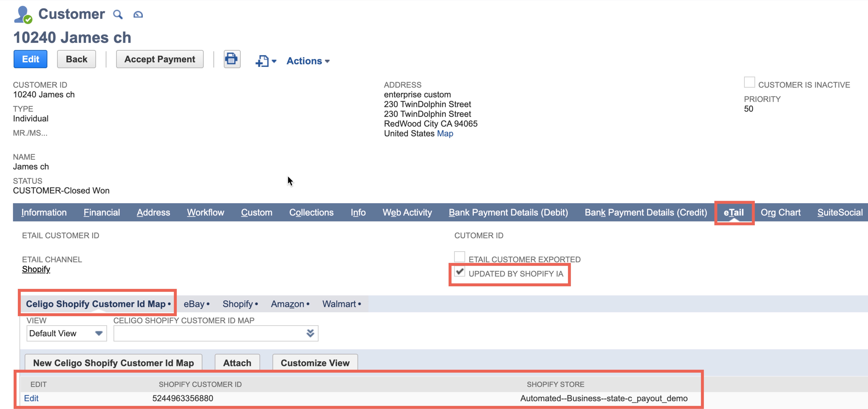Switch to the Financial tab
The image size is (868, 409).
(102, 212)
